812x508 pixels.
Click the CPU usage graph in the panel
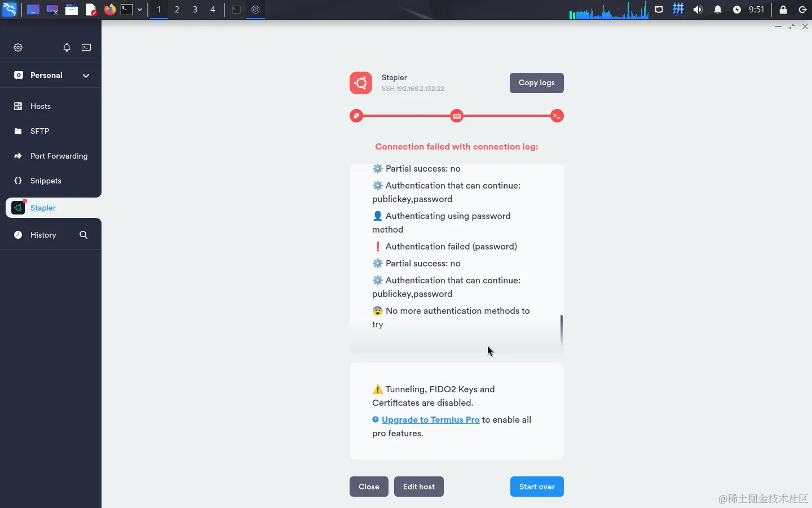pyautogui.click(x=608, y=10)
